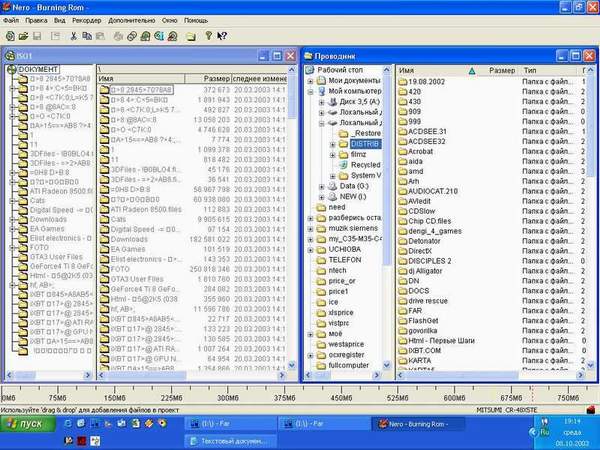Open the Рекордер menu
600x450 pixels.
tap(85, 19)
